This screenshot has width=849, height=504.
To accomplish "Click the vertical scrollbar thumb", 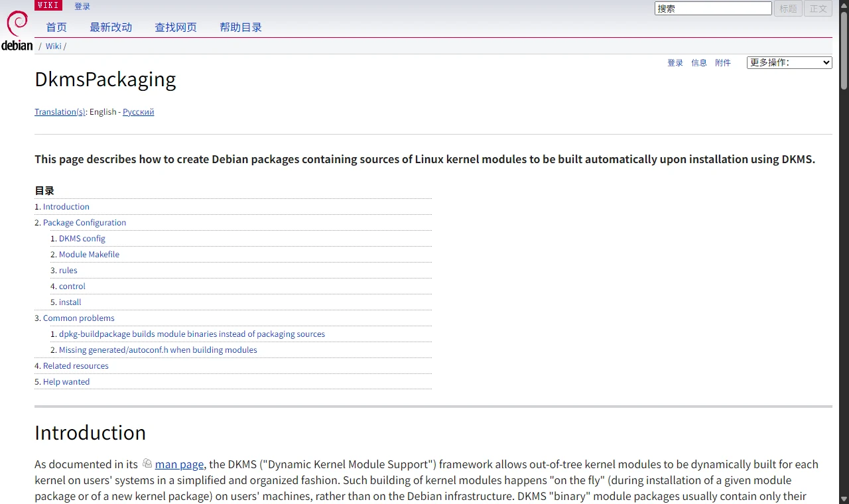I will point(844,50).
